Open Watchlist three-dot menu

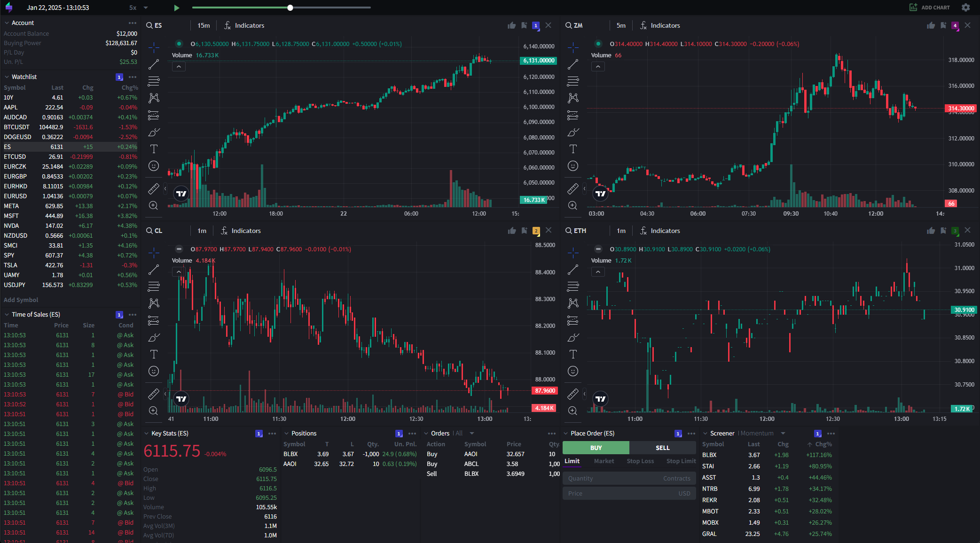[x=133, y=77]
